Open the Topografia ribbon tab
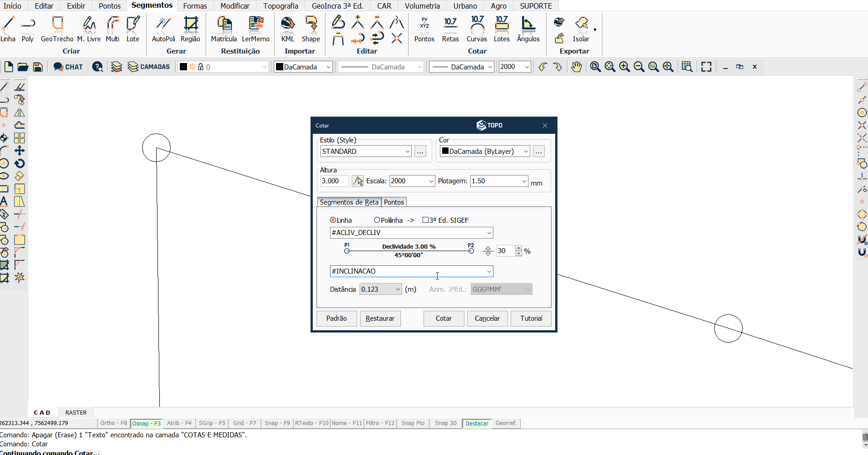 point(281,6)
